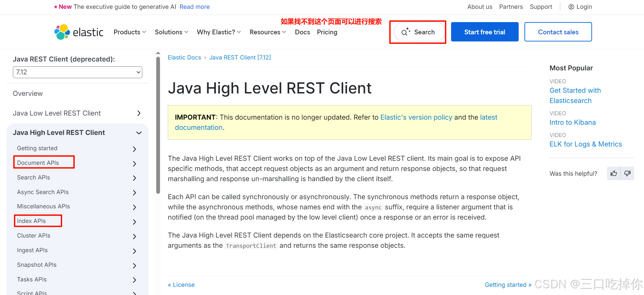Open Elastic Docs breadcrumb
This screenshot has width=644, height=295.
pyautogui.click(x=184, y=57)
